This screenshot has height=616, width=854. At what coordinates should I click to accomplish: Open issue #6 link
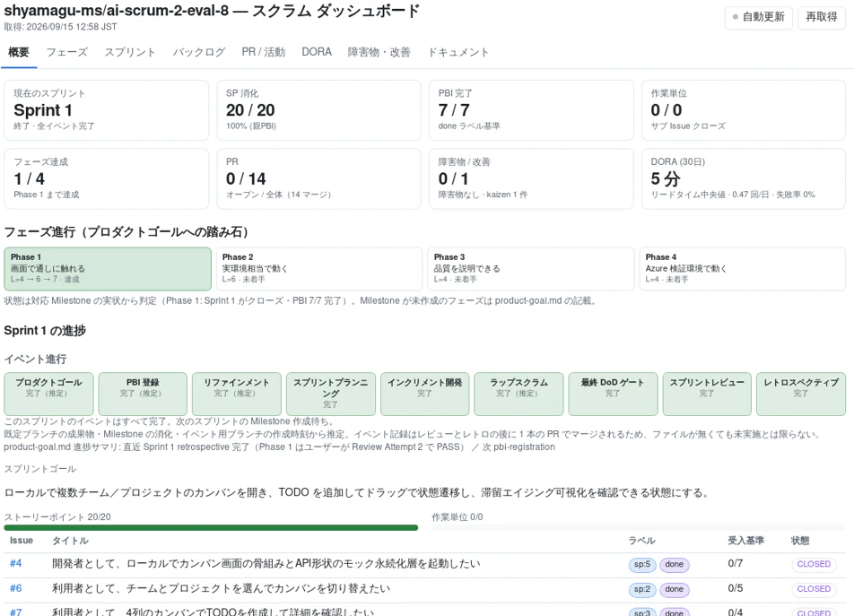point(16,589)
